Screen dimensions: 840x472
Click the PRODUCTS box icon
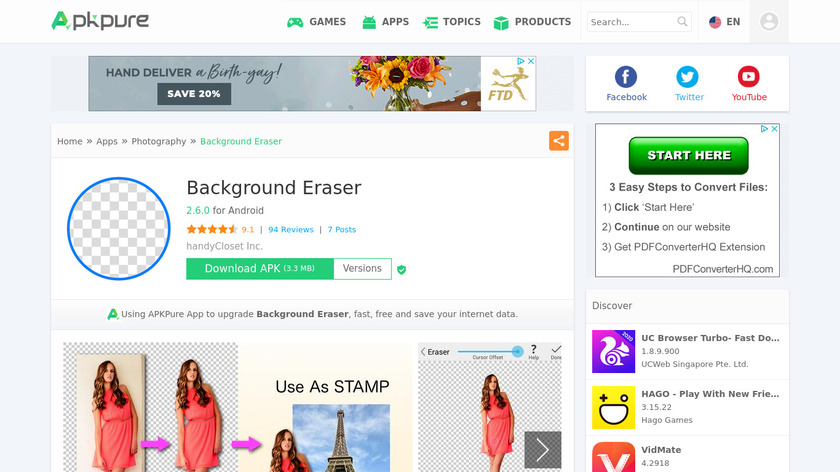(501, 23)
